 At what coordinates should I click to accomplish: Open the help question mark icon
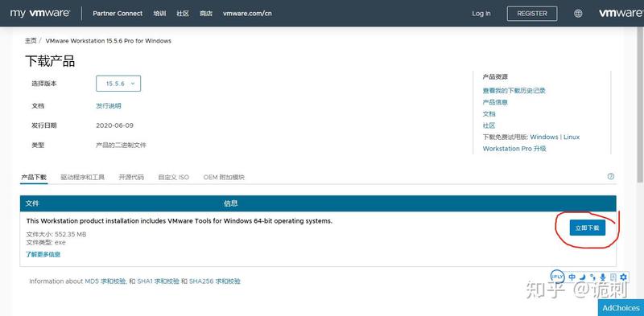click(x=611, y=176)
